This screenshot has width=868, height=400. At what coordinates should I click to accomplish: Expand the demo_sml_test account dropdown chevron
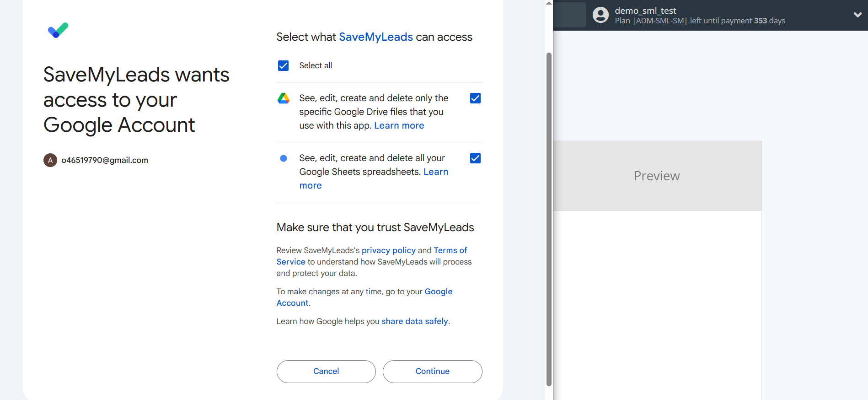coord(857,15)
